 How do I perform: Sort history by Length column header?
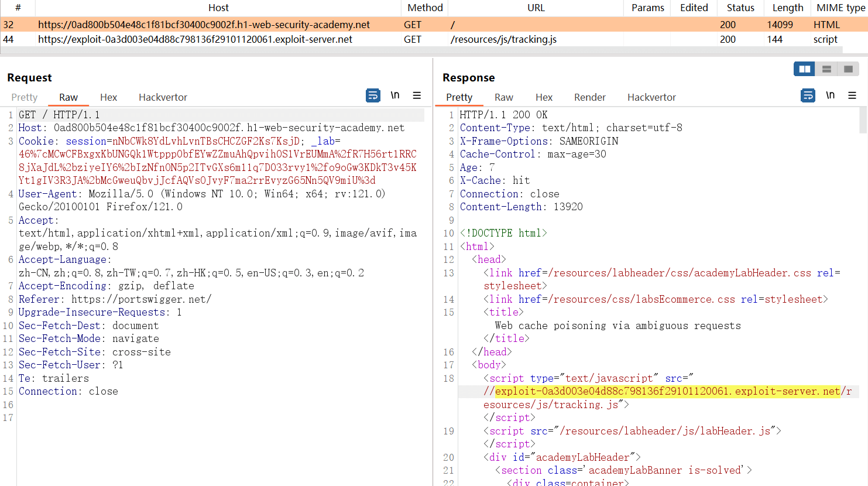click(x=788, y=8)
